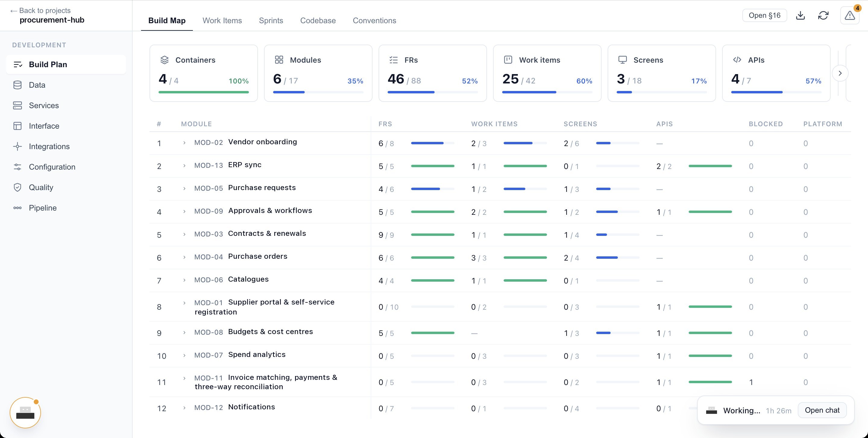The image size is (868, 438).
Task: Click the FRs progress bar in summary card
Action: [x=433, y=92]
